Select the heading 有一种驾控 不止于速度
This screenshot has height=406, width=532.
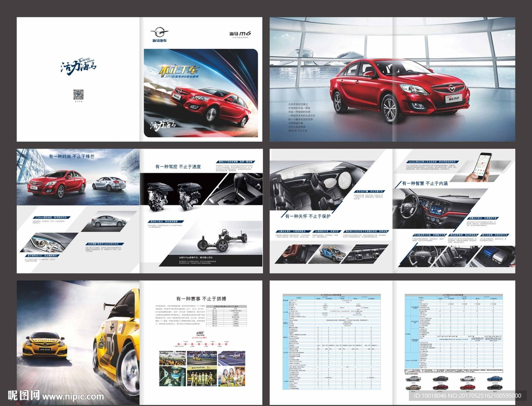(178, 166)
